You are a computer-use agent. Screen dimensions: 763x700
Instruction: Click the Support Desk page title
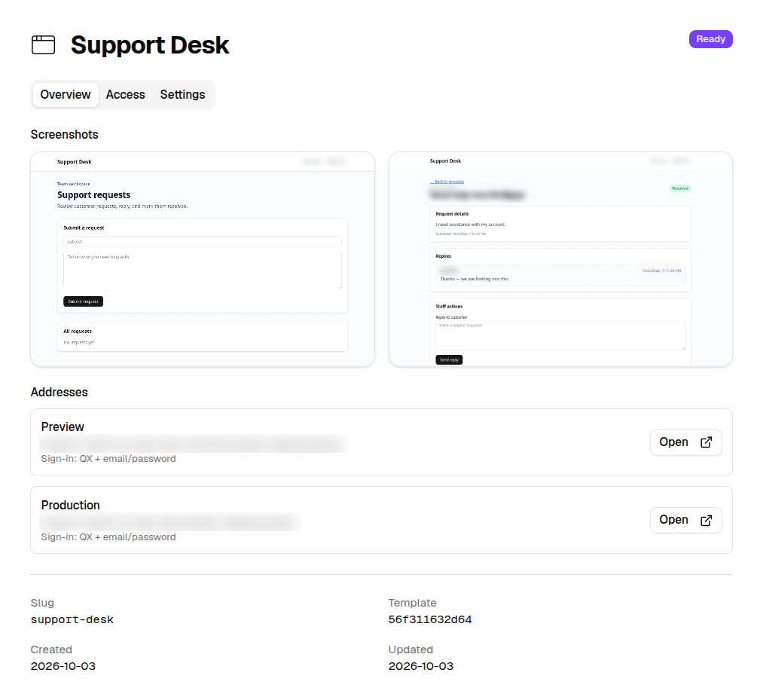pos(150,45)
